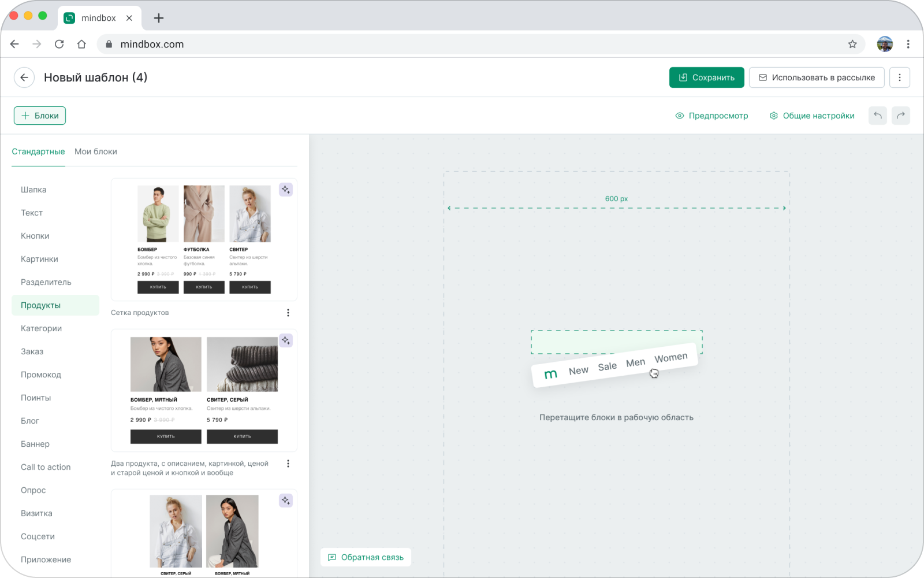This screenshot has height=578, width=924.
Task: Select the Call to action category
Action: 55,467
